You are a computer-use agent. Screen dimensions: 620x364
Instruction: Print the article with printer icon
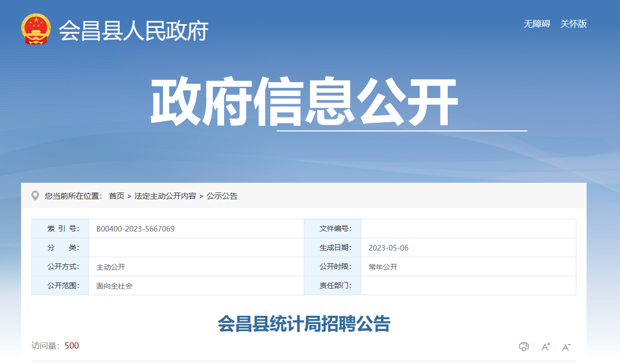[x=524, y=347]
